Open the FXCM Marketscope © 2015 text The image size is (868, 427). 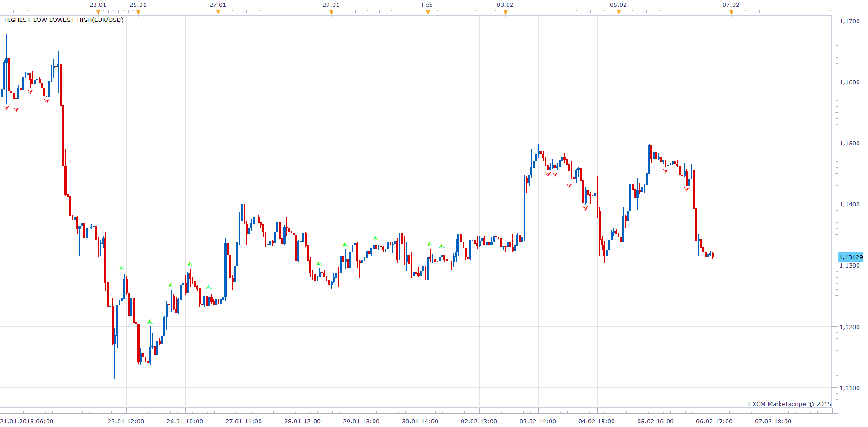(790, 404)
